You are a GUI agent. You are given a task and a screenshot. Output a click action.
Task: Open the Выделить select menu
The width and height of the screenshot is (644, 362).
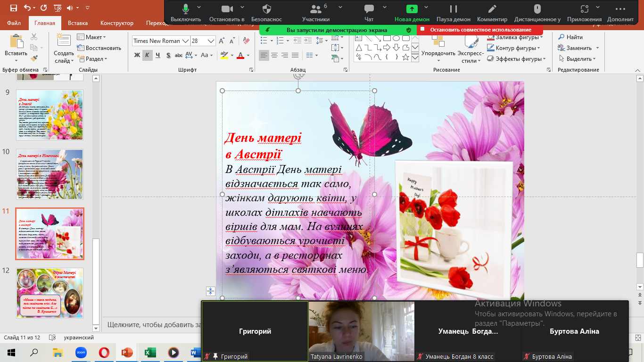coord(577,59)
